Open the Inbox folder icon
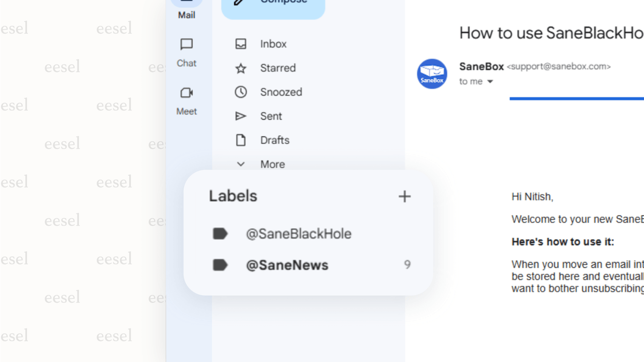 point(241,44)
